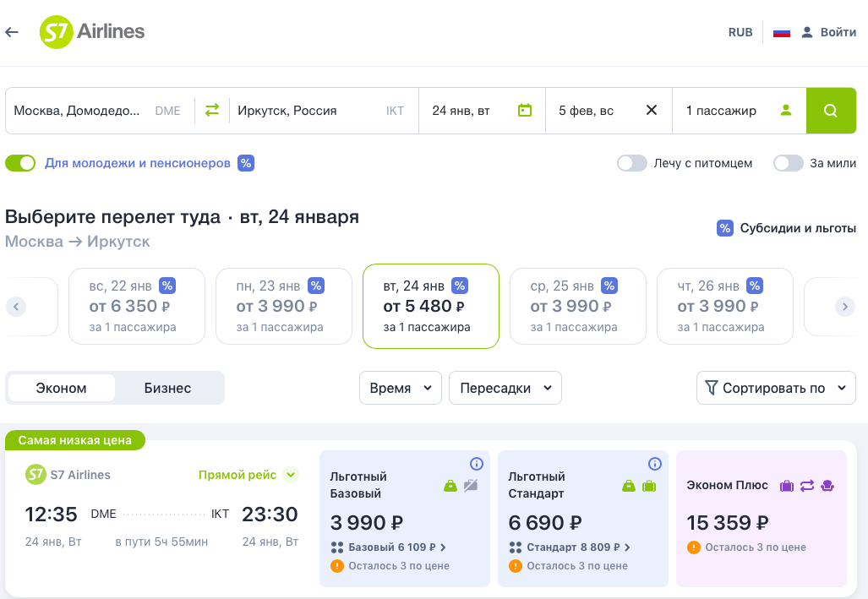Click the S7 Airlines logo

click(92, 32)
